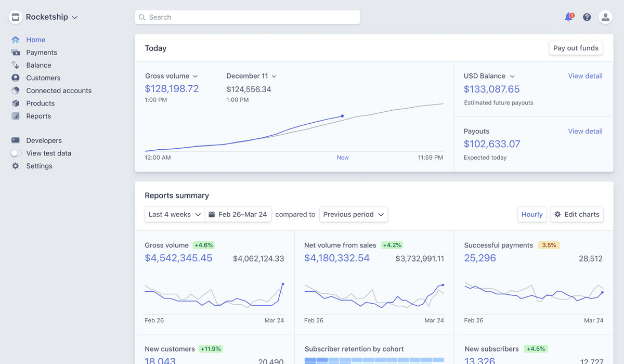Image resolution: width=624 pixels, height=364 pixels.
Task: Open the December 11 comparison dropdown
Action: point(252,76)
